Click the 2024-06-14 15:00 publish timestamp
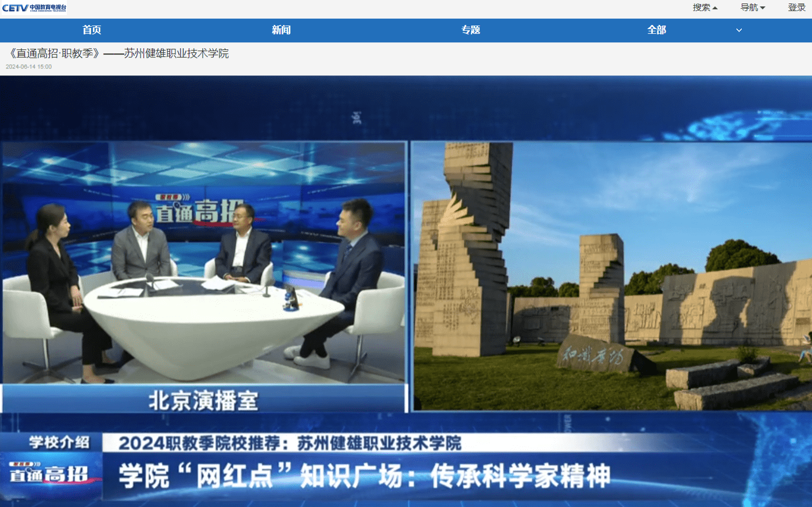The width and height of the screenshot is (812, 507). 29,67
